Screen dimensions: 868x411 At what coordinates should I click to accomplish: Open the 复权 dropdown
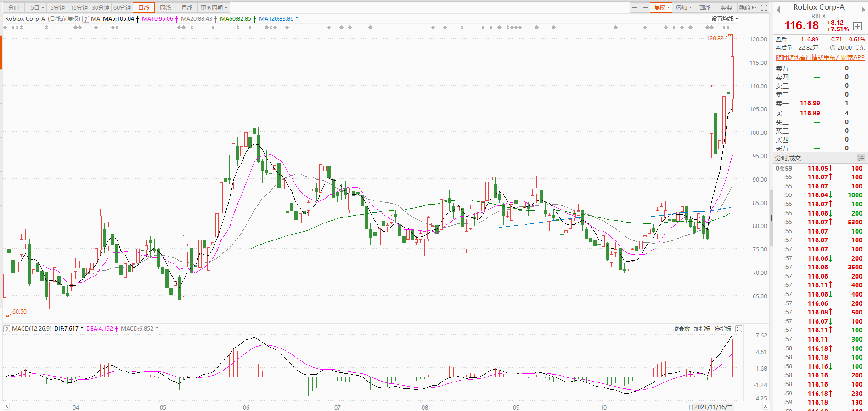661,7
